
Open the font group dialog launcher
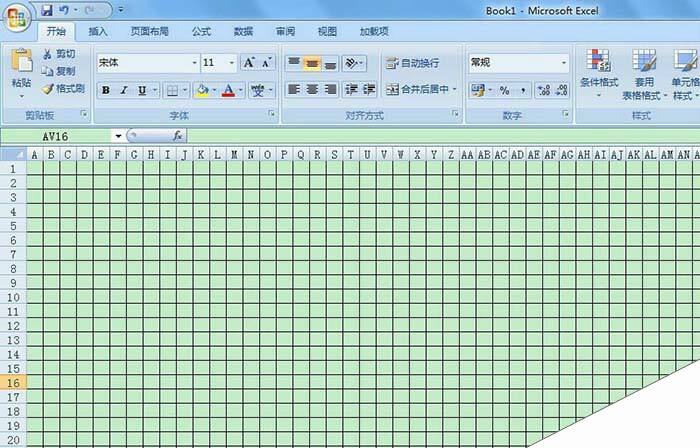272,114
